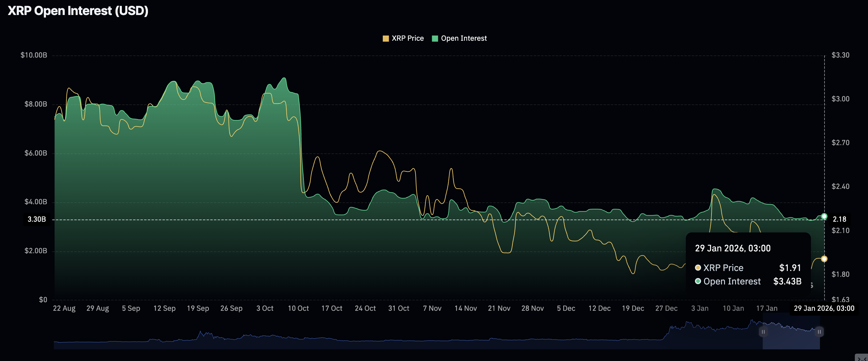Screen dimensions: 868x361
Task: Click the tooltip's Open Interest $3.43B row
Action: point(748,281)
